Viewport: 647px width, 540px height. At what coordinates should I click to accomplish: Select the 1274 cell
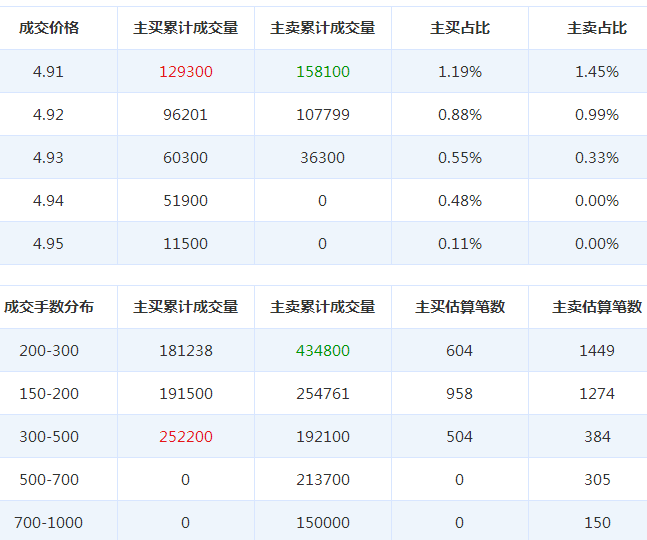click(597, 394)
